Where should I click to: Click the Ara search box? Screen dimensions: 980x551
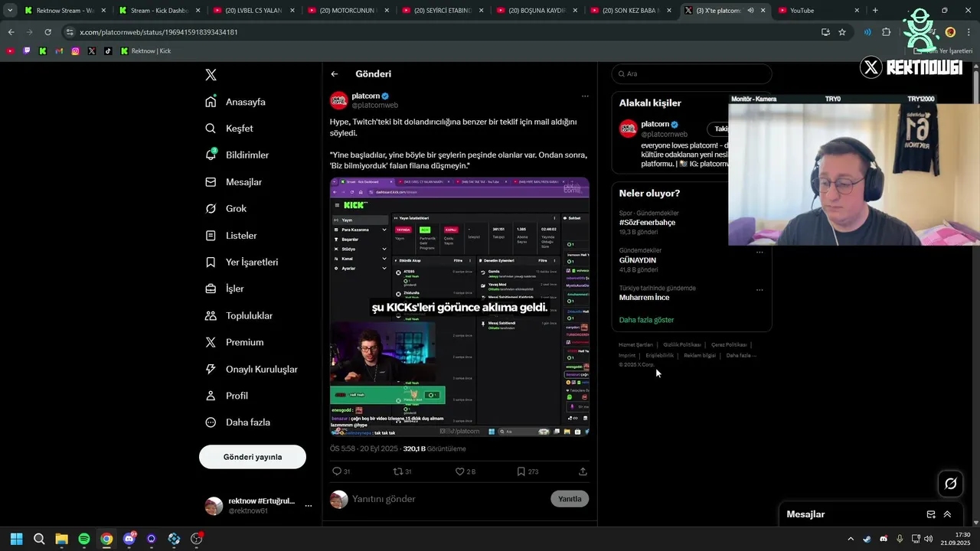coord(691,74)
